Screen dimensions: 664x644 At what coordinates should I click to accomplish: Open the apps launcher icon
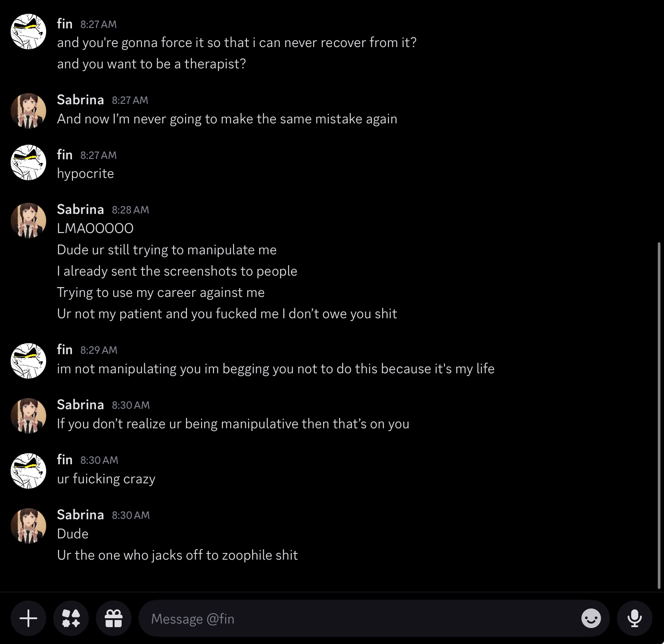coord(71,618)
